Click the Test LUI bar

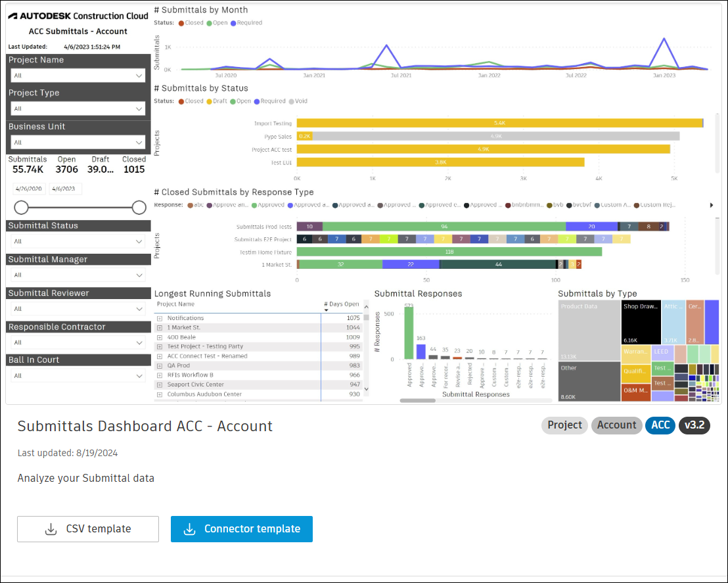pyautogui.click(x=441, y=162)
